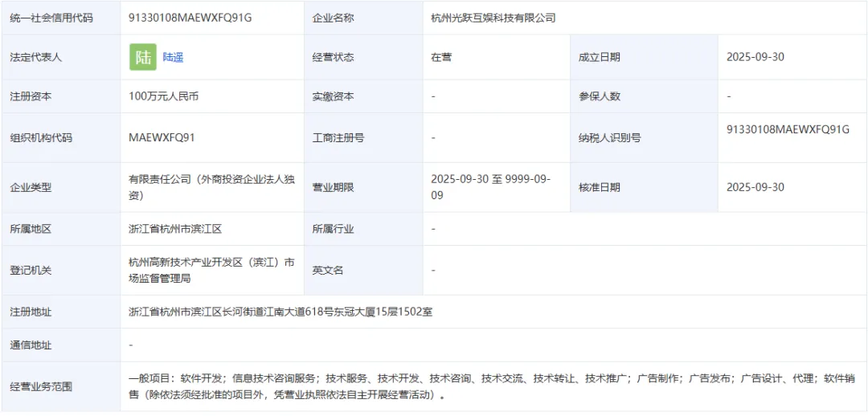Click the 工商注册号 label
The height and width of the screenshot is (416, 868).
(338, 138)
